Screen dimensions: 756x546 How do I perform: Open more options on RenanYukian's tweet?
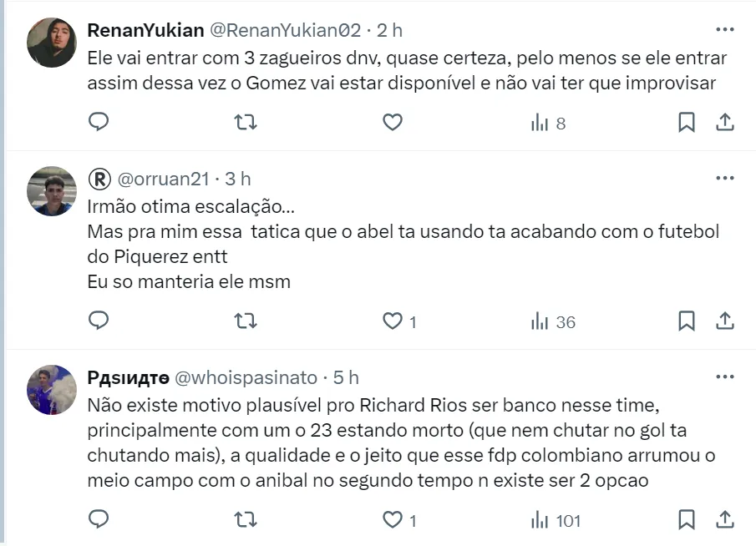click(724, 30)
